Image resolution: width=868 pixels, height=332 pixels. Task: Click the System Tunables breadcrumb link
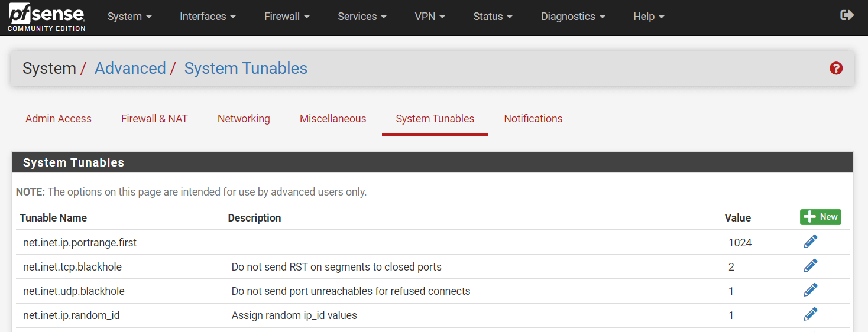coord(245,69)
